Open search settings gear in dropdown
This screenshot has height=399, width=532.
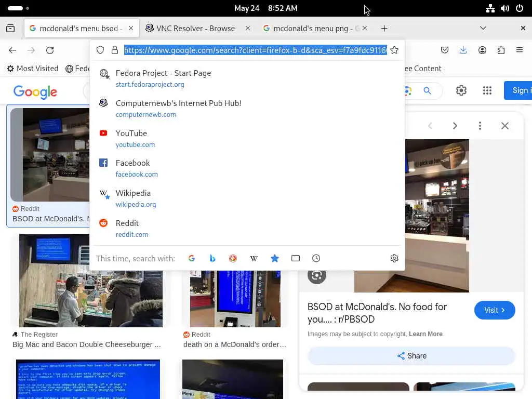(394, 258)
